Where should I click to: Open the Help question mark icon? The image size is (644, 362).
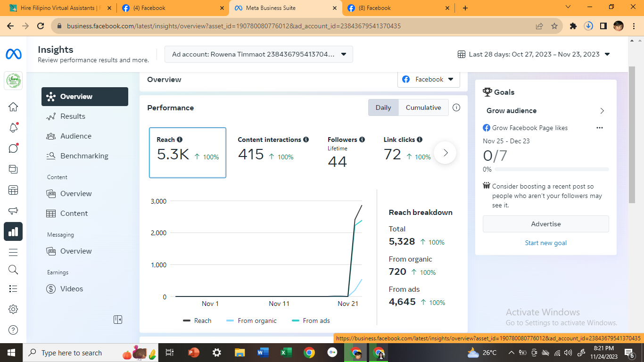(13, 330)
